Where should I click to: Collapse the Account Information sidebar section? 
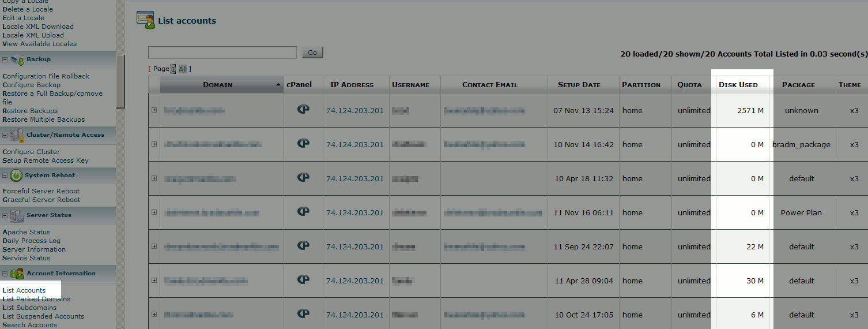point(5,274)
